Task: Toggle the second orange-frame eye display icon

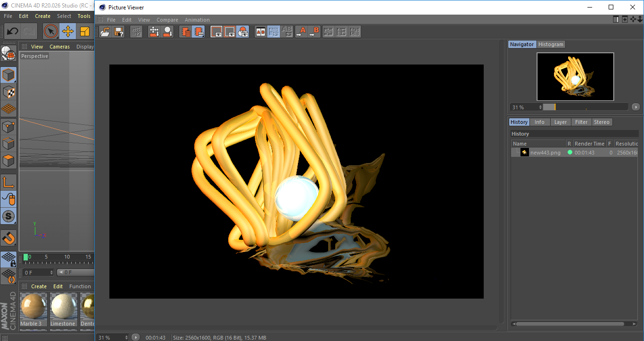Action: [230, 32]
